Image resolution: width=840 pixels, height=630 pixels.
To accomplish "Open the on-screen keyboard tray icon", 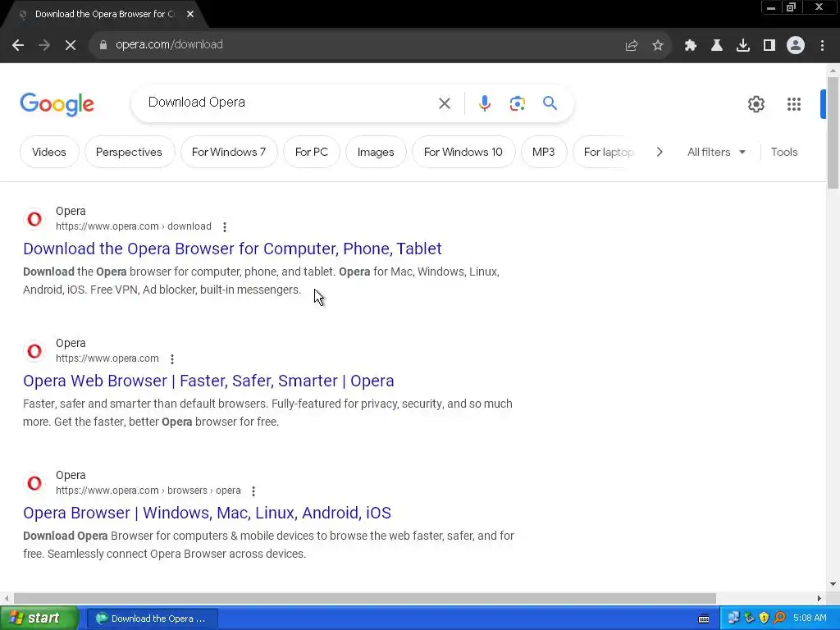I will pos(704,619).
